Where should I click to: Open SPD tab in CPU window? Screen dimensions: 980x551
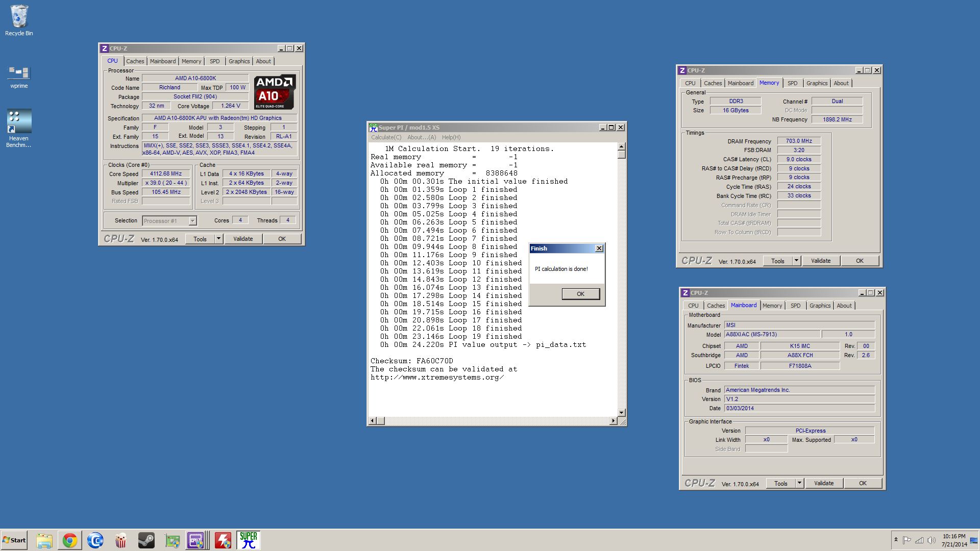coord(215,61)
